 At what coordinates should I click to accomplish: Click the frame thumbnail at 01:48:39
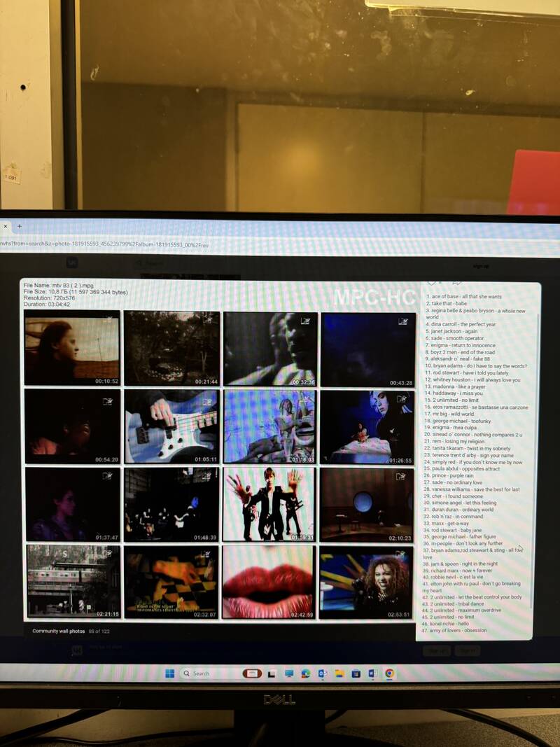pos(171,505)
